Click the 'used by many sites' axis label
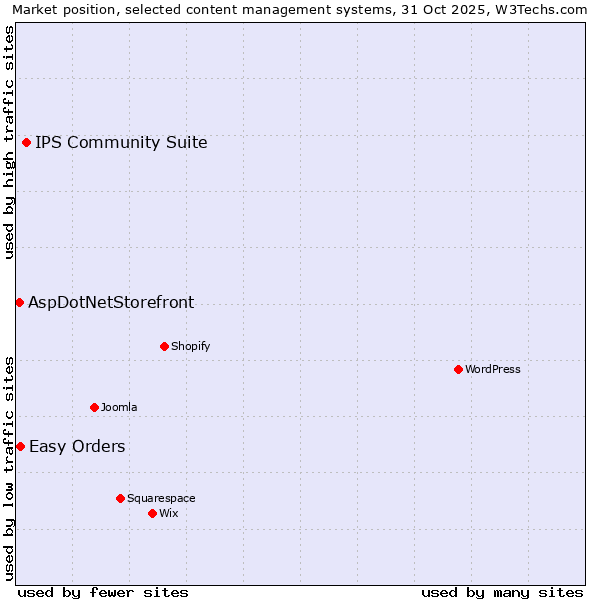600x600 pixels. pos(502,592)
